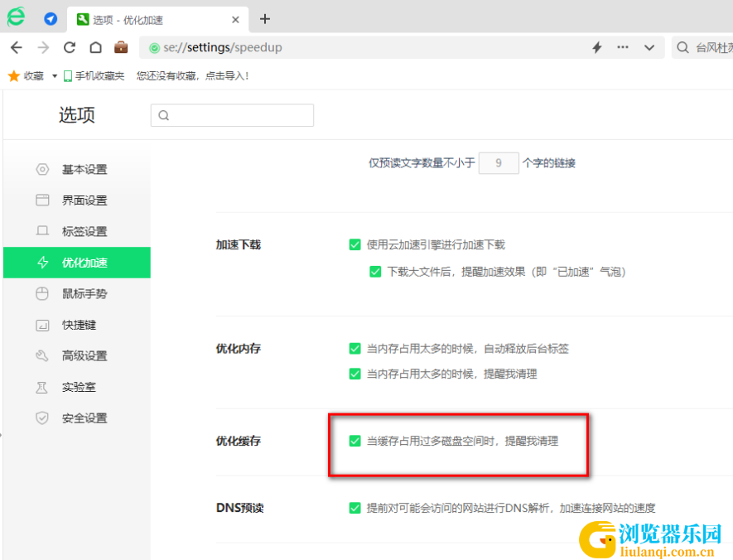733x560 pixels.
Task: Click the minimum character count field showing 9
Action: 499,163
